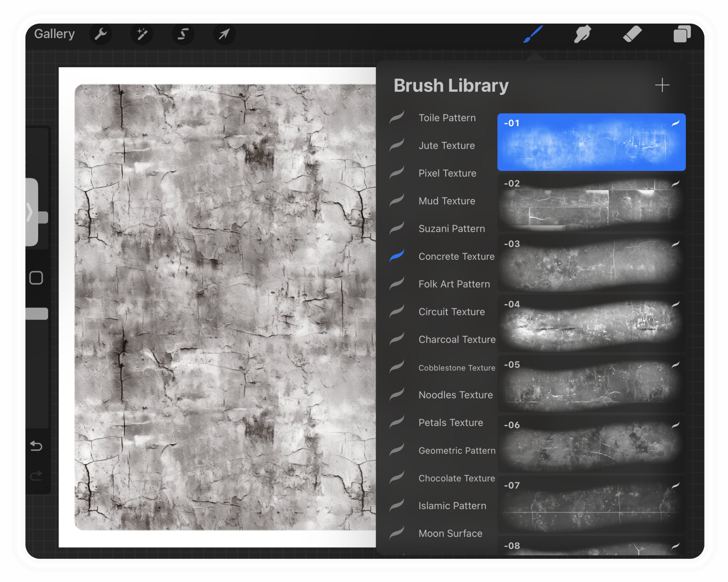Image resolution: width=728 pixels, height=582 pixels.
Task: Open the Actions menu with the wrench icon
Action: [101, 34]
